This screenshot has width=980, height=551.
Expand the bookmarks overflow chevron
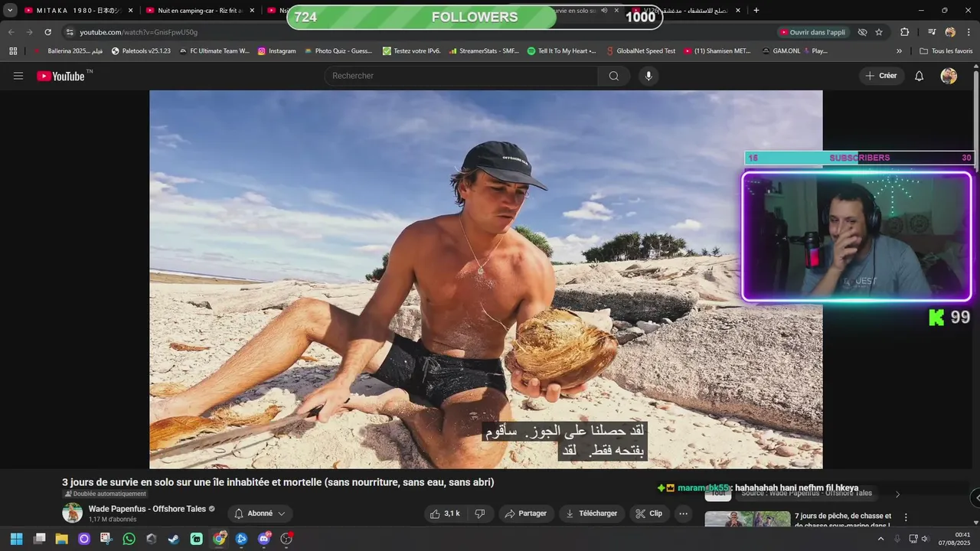[x=899, y=51]
